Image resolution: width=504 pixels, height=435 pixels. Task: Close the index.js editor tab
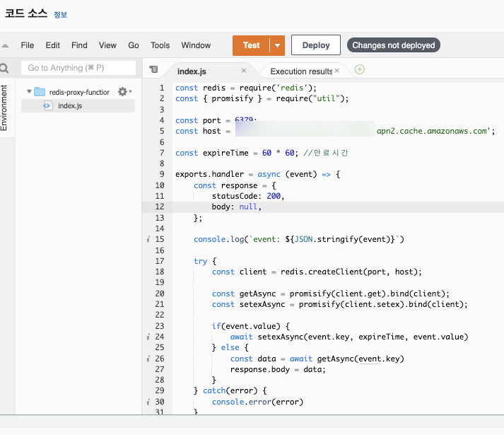click(244, 71)
